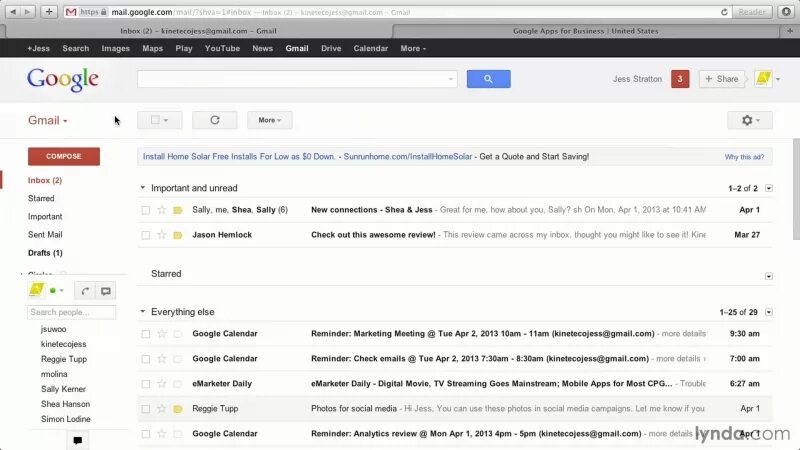
Task: Open More in the Google top bar
Action: [413, 48]
